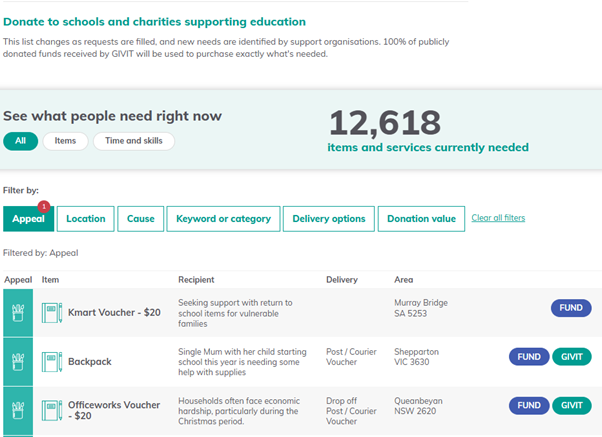Click 'Single Mum with her child' description
Image resolution: width=602 pixels, height=437 pixels.
242,362
